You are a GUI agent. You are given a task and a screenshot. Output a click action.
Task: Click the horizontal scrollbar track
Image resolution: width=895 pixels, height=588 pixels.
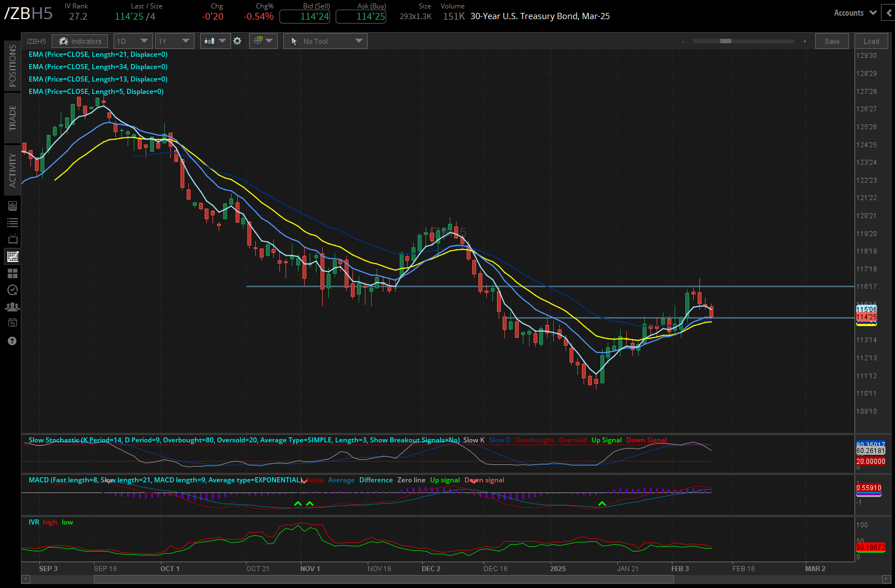456,579
